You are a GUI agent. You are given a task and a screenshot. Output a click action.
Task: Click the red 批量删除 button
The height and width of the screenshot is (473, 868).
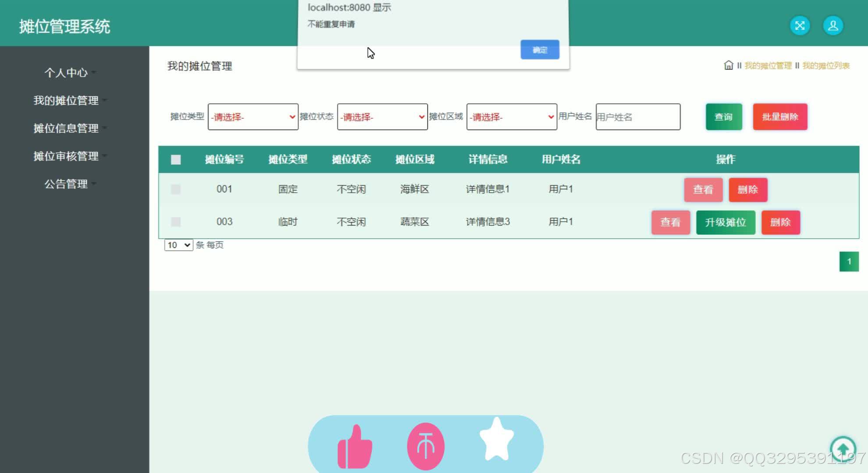click(x=780, y=117)
